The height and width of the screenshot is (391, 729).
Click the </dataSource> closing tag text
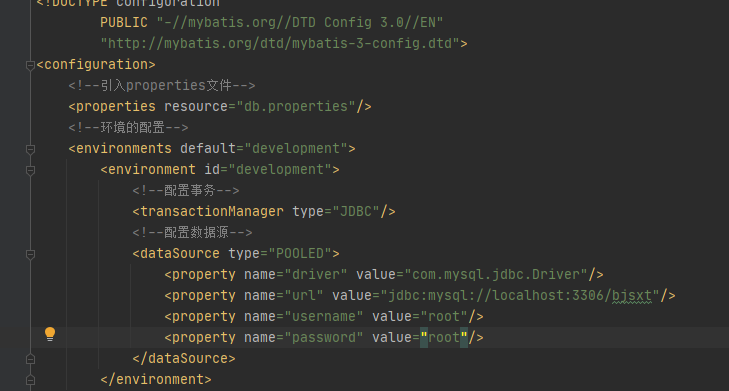pos(184,358)
